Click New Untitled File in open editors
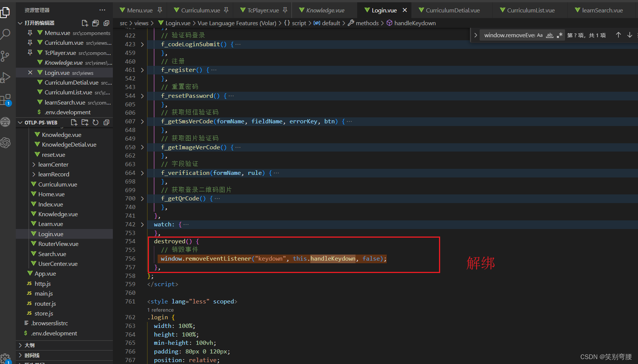Screen dimensions: 638x364 click(x=85, y=23)
